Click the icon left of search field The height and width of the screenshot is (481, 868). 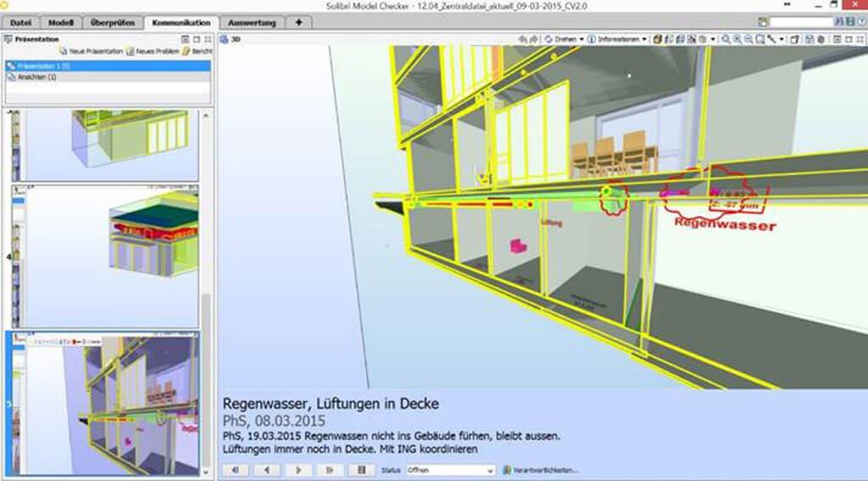pos(762,21)
